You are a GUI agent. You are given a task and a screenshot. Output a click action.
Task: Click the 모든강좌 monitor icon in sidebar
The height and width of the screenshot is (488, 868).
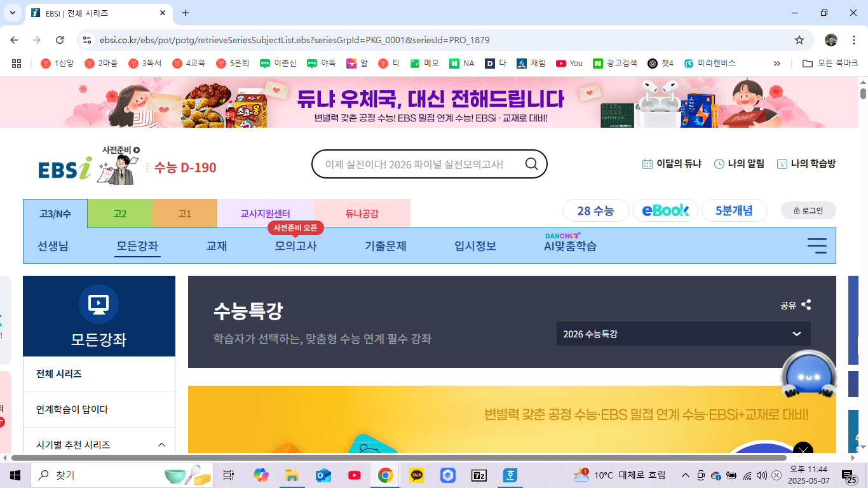pos(98,304)
